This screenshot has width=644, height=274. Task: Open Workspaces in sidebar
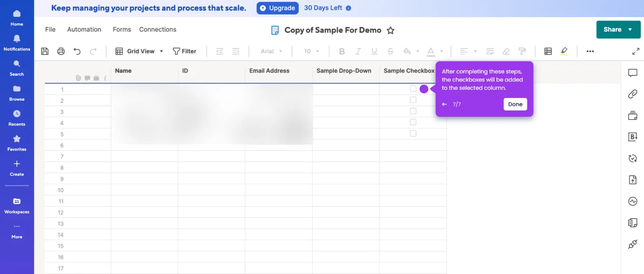tap(17, 206)
